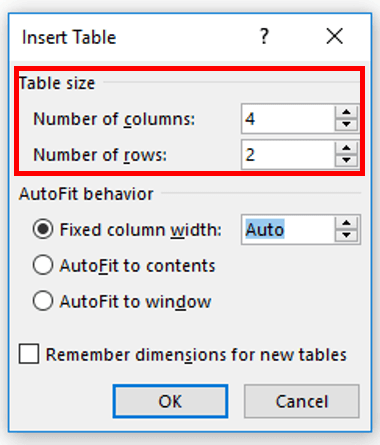This screenshot has width=380, height=445.
Task: Focus the Number of rows field
Action: click(x=288, y=155)
